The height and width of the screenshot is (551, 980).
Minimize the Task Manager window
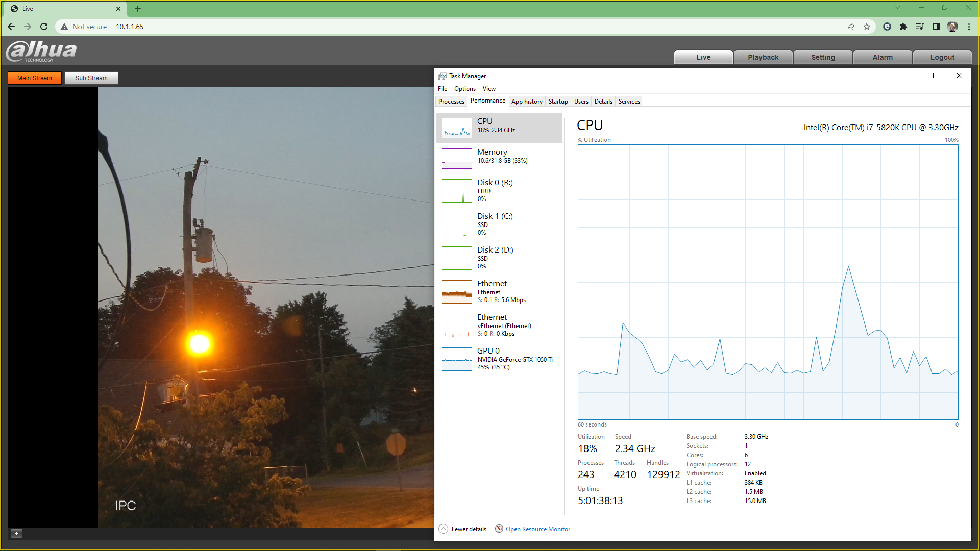(x=913, y=76)
